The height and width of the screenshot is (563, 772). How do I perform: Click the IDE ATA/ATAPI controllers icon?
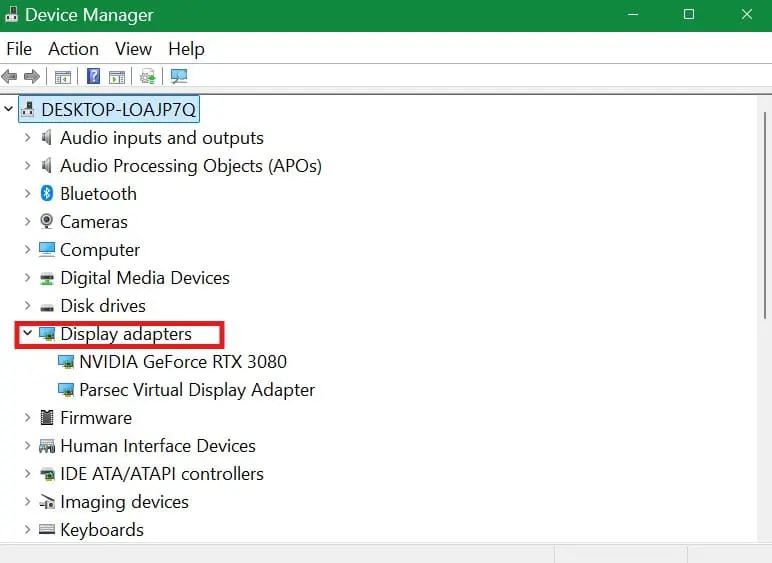click(x=47, y=474)
